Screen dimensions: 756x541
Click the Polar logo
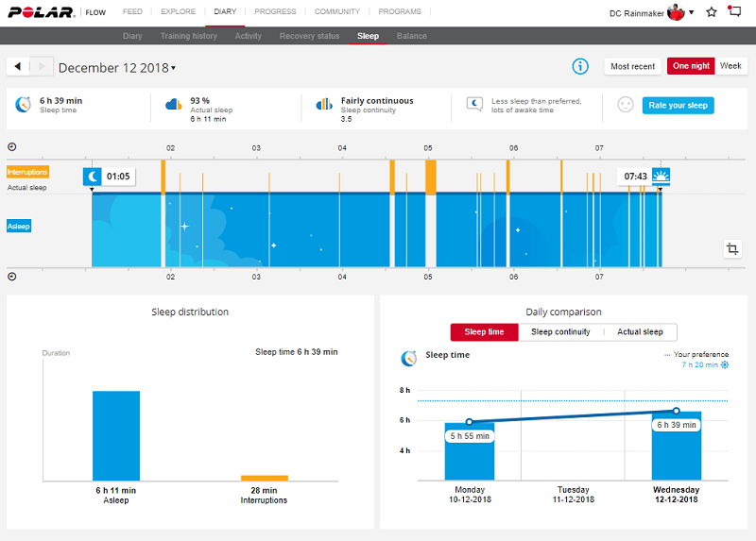(x=40, y=12)
